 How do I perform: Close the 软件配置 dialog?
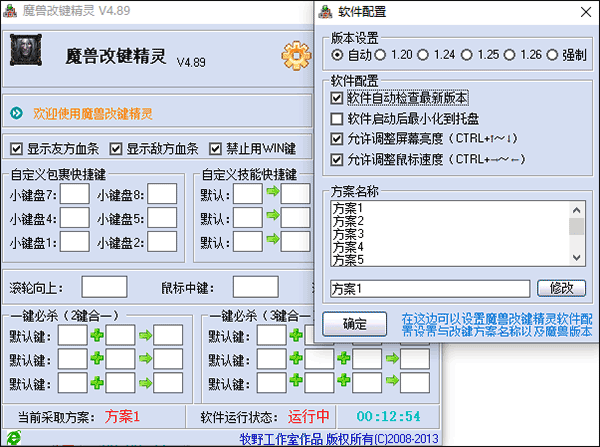[x=586, y=12]
